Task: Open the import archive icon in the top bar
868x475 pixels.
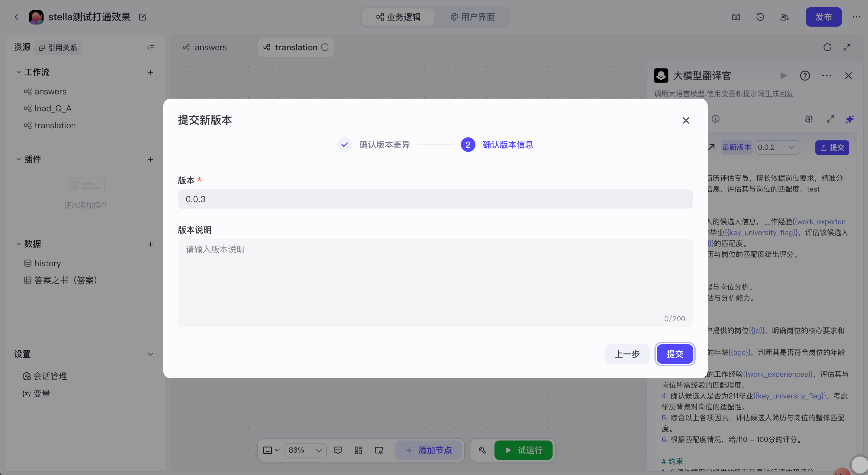Action: (736, 17)
